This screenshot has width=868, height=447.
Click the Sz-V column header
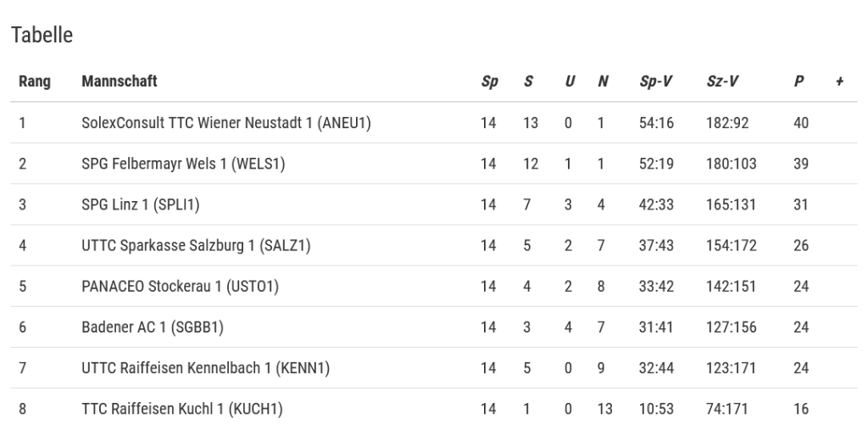pyautogui.click(x=722, y=81)
